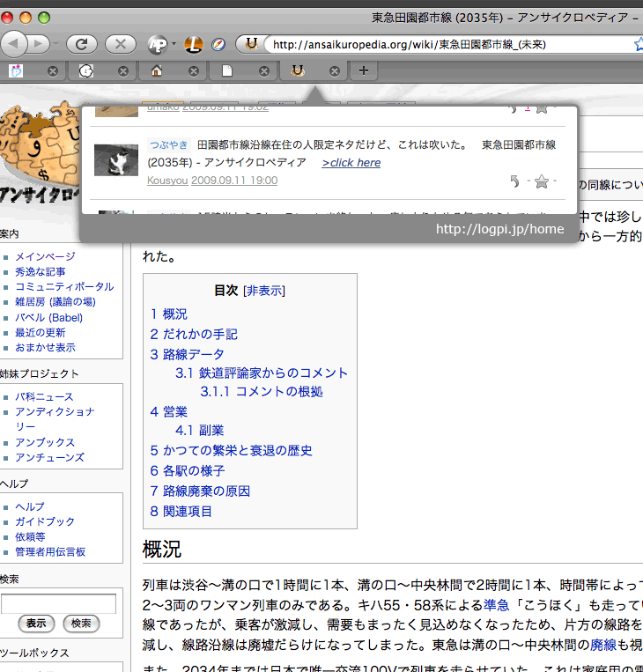
Task: Open ヘルプ link in help box
Action: pyautogui.click(x=30, y=506)
